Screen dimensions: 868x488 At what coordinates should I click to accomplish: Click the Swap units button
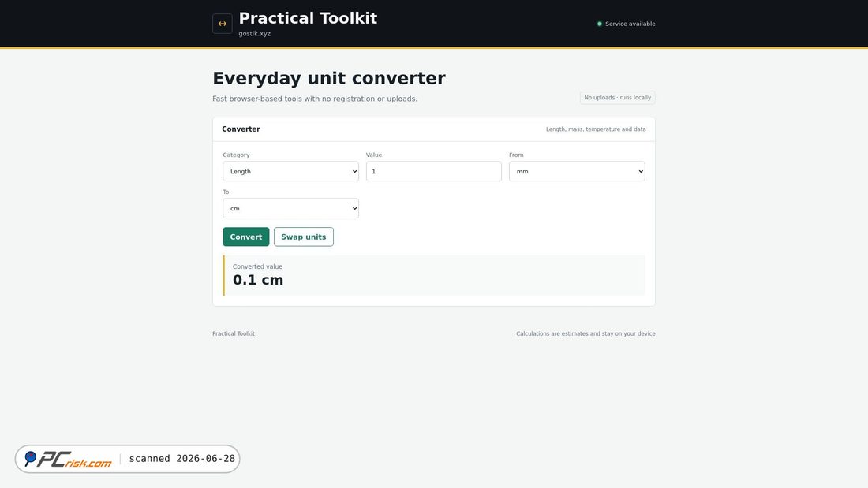(x=303, y=237)
